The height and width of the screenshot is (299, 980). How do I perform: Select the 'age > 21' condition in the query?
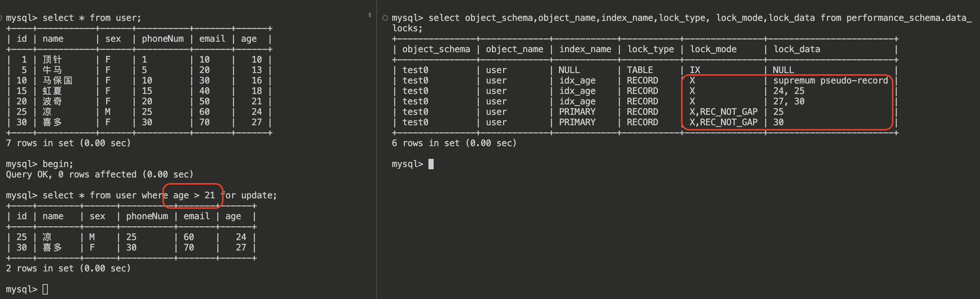point(194,195)
